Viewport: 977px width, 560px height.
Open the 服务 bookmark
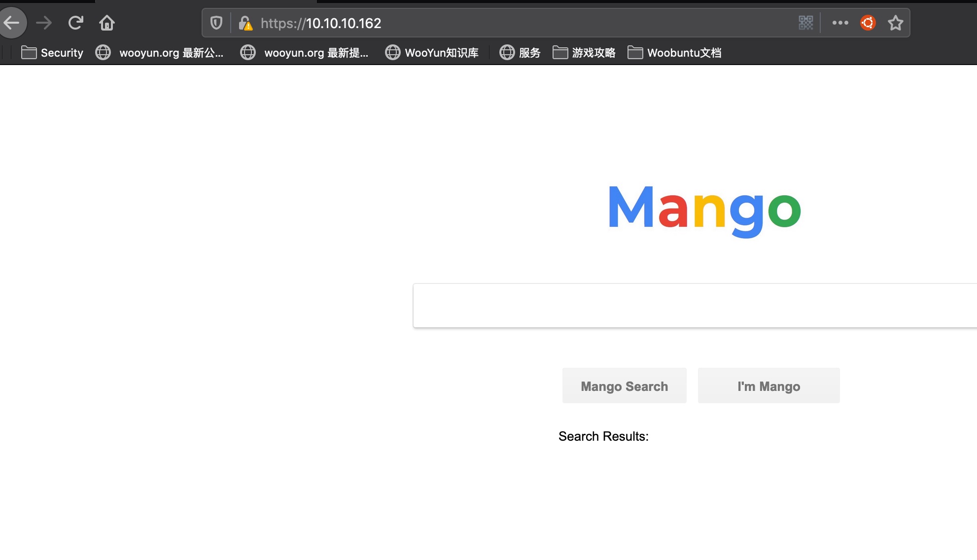pos(520,53)
